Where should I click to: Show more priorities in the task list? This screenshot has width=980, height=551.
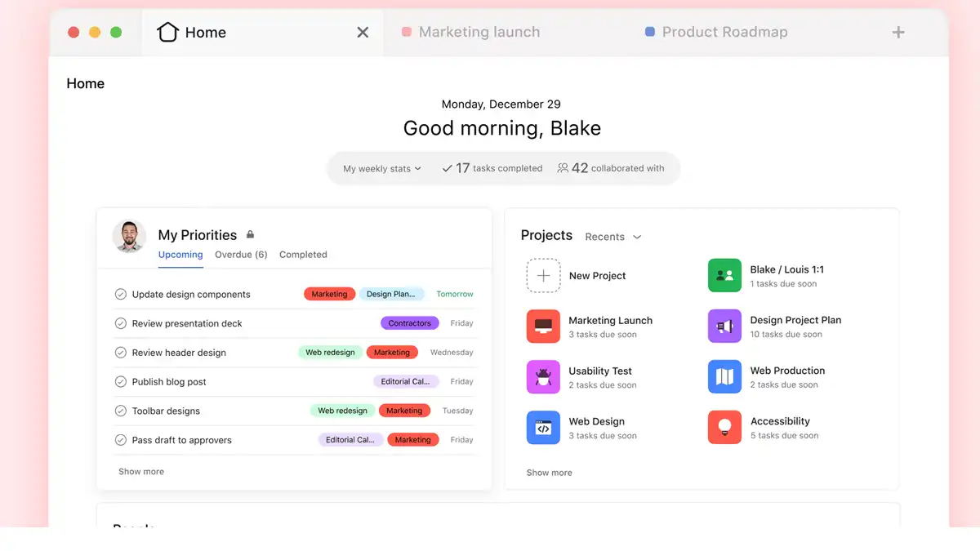[141, 471]
